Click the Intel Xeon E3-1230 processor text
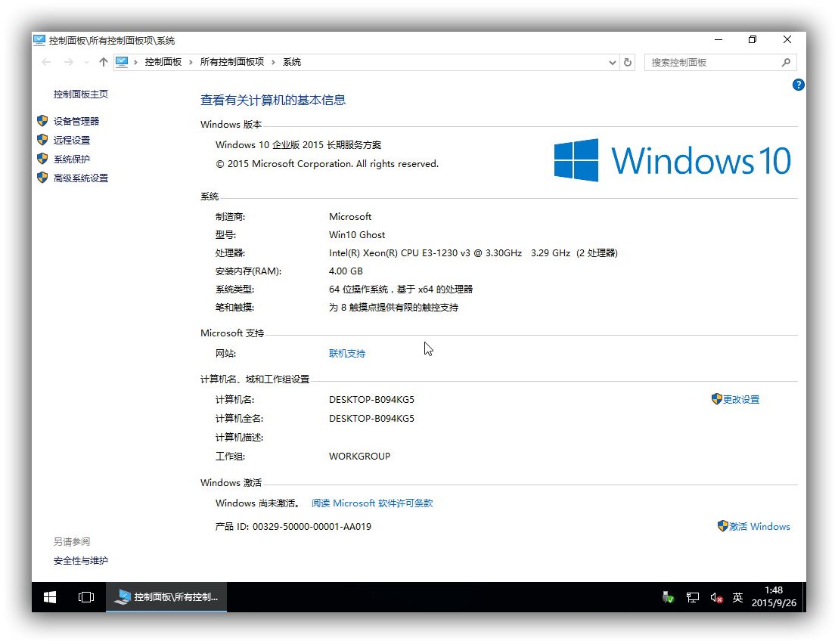Viewport: 838px width, 644px height. pos(473,253)
